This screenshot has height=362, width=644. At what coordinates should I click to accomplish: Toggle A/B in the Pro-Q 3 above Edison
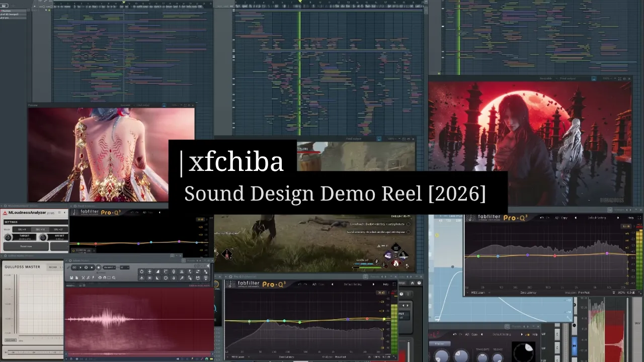144,212
